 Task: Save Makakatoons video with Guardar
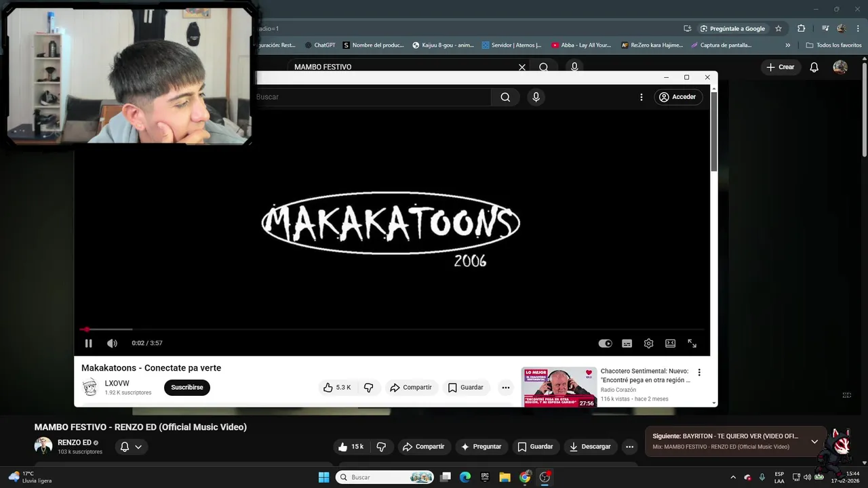click(x=466, y=388)
